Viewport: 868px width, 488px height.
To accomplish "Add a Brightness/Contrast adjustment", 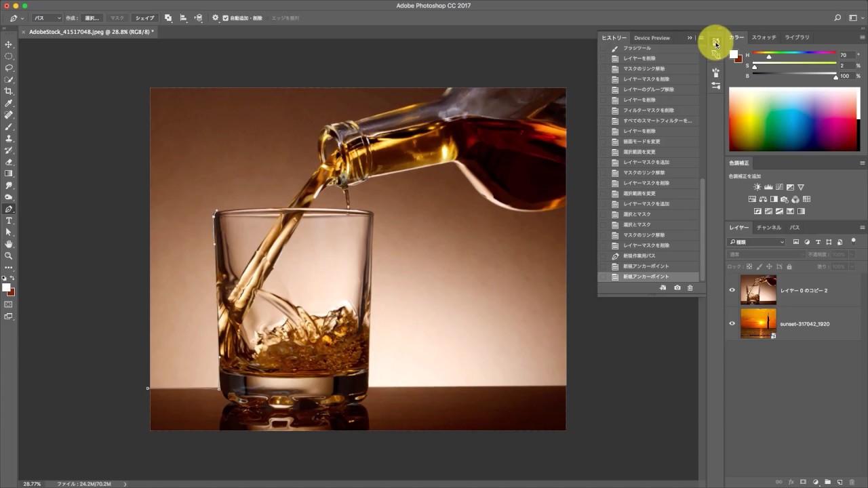I will (x=757, y=187).
